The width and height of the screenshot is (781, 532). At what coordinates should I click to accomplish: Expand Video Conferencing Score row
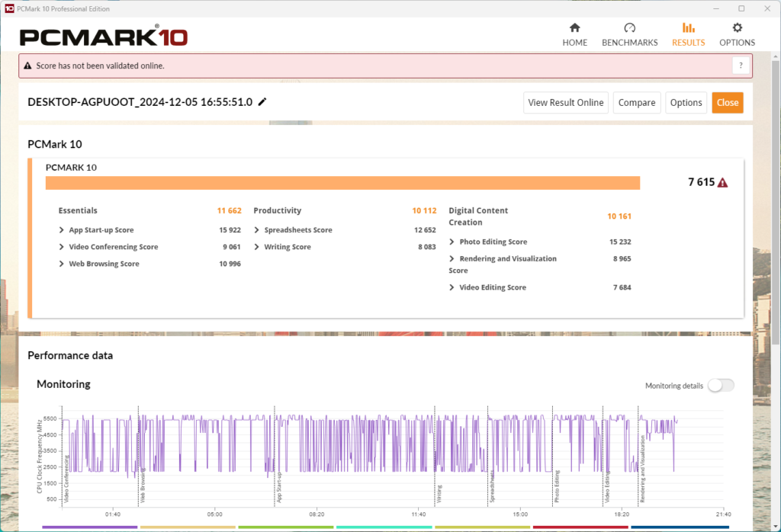pyautogui.click(x=61, y=247)
